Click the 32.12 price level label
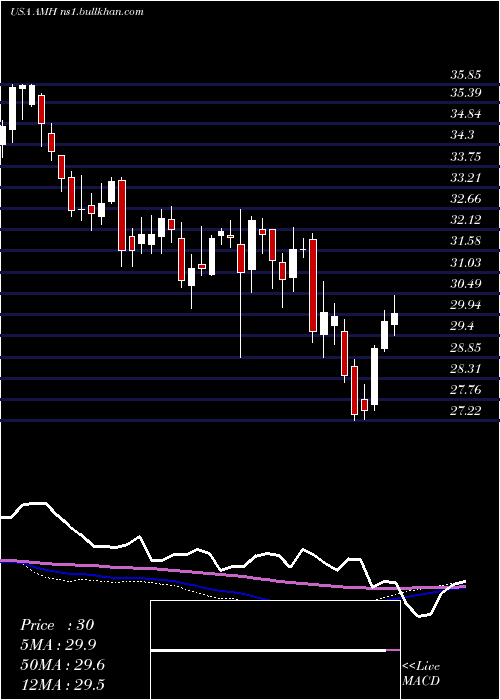The height and width of the screenshot is (700, 500). pyautogui.click(x=465, y=220)
